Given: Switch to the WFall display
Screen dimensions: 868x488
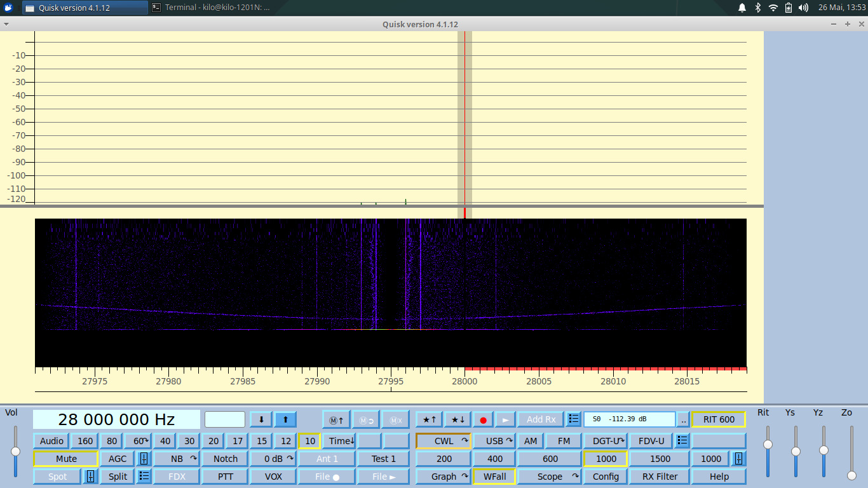Looking at the screenshot, I should point(495,477).
